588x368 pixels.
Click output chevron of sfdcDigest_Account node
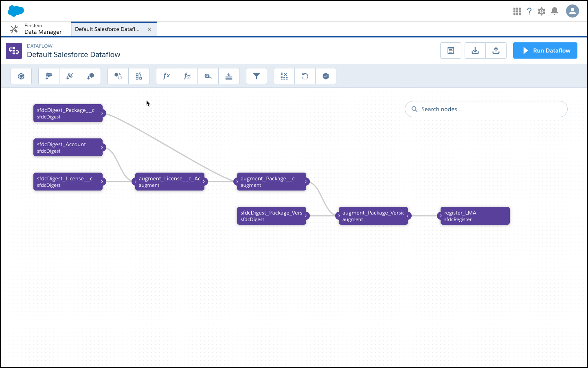102,147
